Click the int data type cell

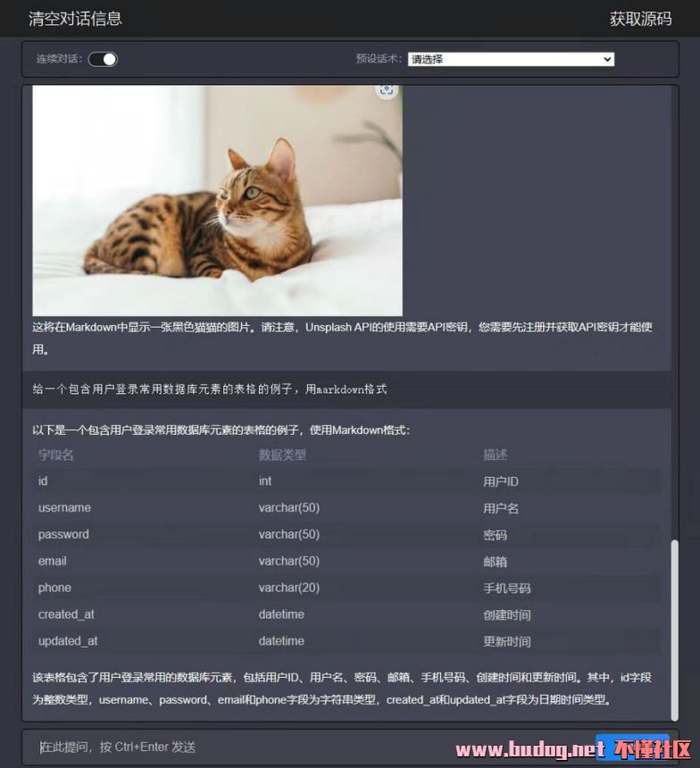click(x=265, y=481)
